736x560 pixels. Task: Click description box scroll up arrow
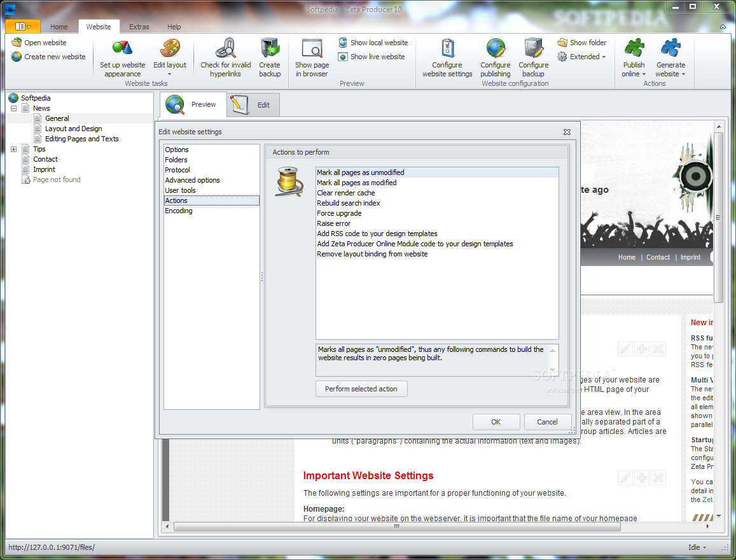[553, 350]
